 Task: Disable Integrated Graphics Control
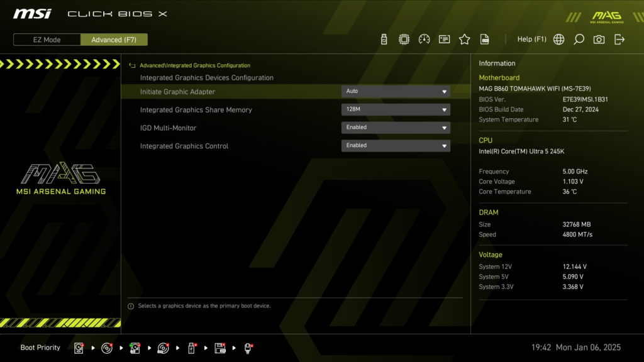395,145
